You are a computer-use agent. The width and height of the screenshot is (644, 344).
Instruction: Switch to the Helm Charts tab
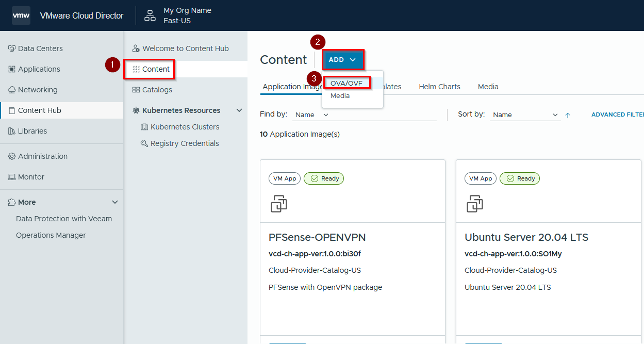pyautogui.click(x=439, y=87)
